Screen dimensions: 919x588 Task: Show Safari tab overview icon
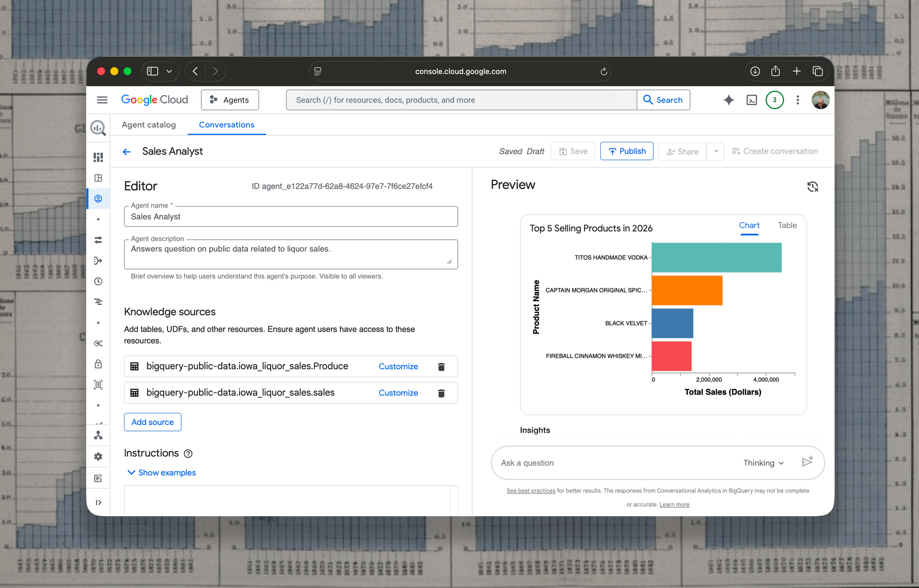click(817, 71)
